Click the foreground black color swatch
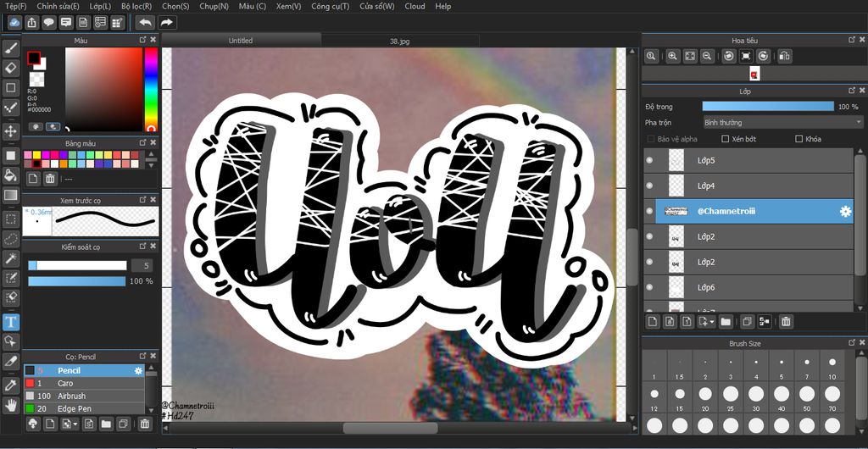Image resolution: width=868 pixels, height=449 pixels. click(34, 58)
